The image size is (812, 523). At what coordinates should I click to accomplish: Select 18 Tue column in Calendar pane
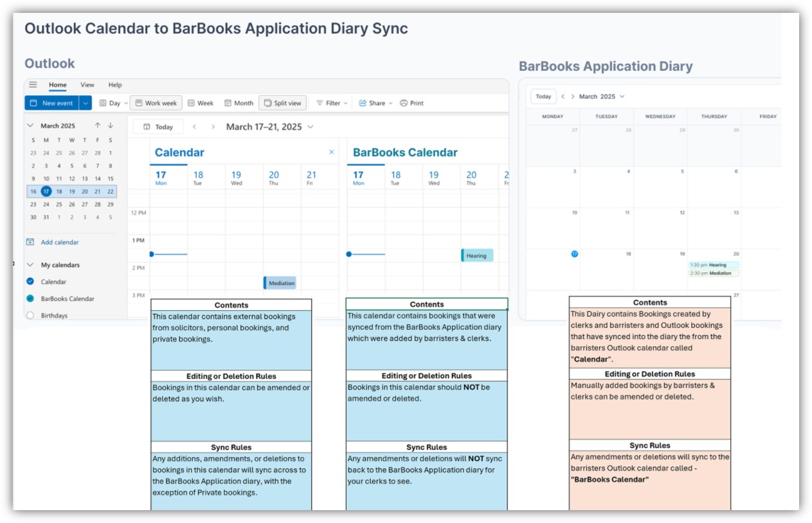[198, 178]
